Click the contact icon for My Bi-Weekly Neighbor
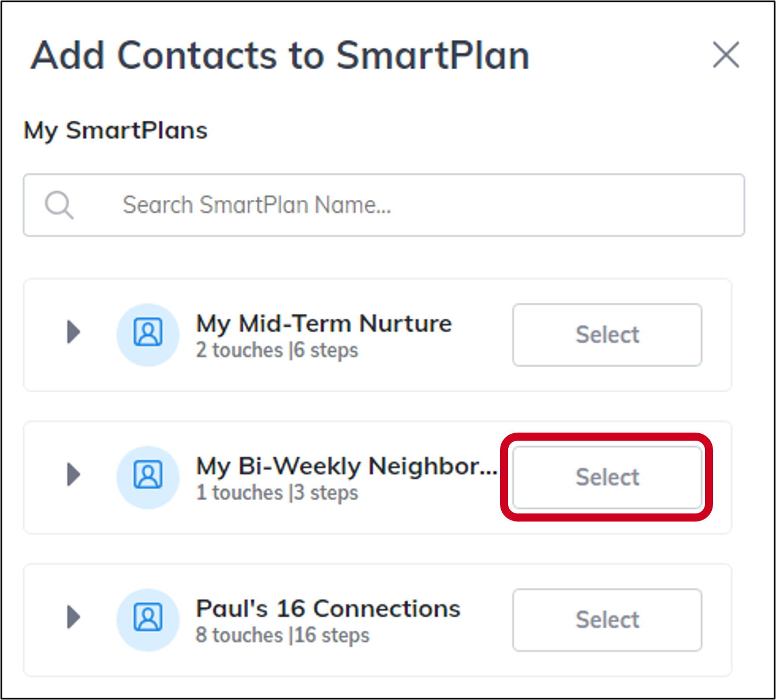This screenshot has height=700, width=776. tap(148, 477)
